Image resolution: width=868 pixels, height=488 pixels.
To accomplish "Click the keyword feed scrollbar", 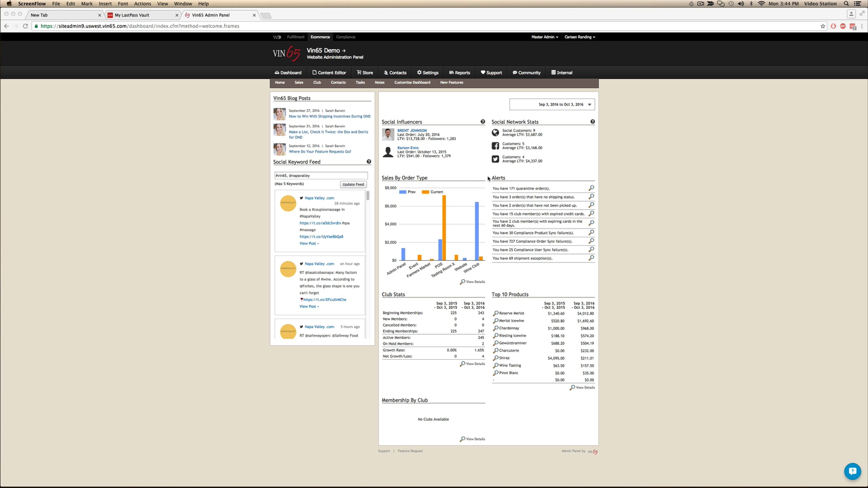I will [x=368, y=196].
